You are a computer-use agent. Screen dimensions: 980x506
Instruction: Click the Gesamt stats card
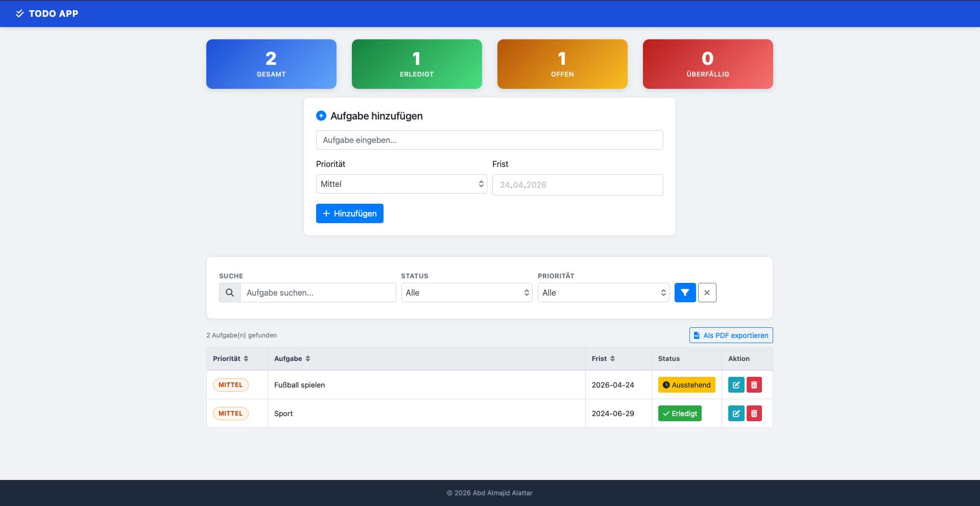(271, 64)
